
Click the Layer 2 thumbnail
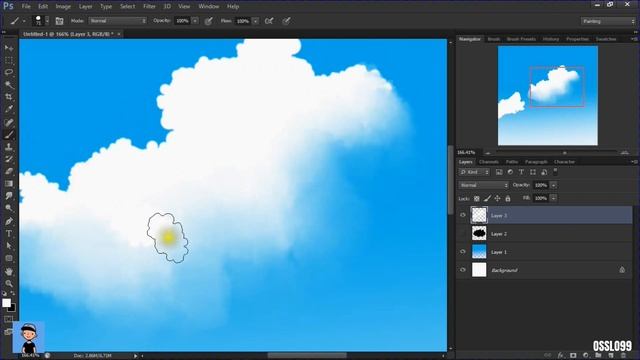[x=479, y=233]
